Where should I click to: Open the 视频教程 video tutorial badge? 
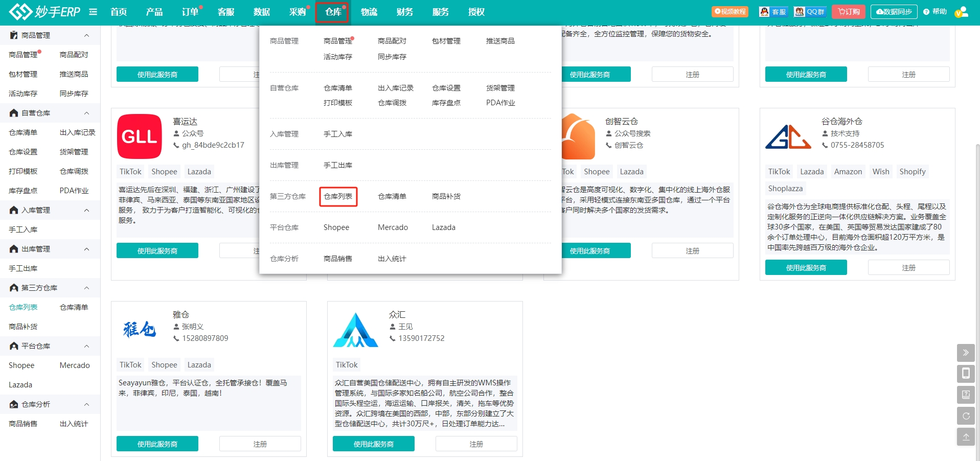[x=730, y=12]
